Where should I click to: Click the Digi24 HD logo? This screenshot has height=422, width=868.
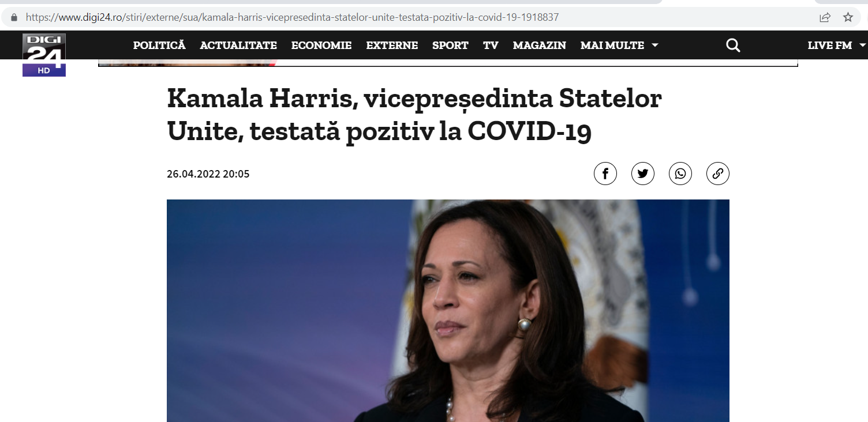[x=44, y=55]
